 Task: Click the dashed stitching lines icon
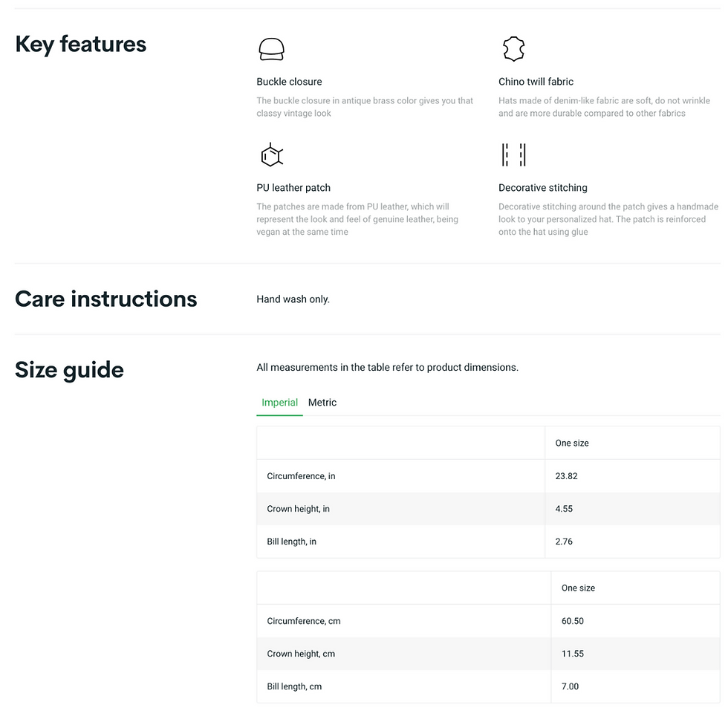click(513, 155)
